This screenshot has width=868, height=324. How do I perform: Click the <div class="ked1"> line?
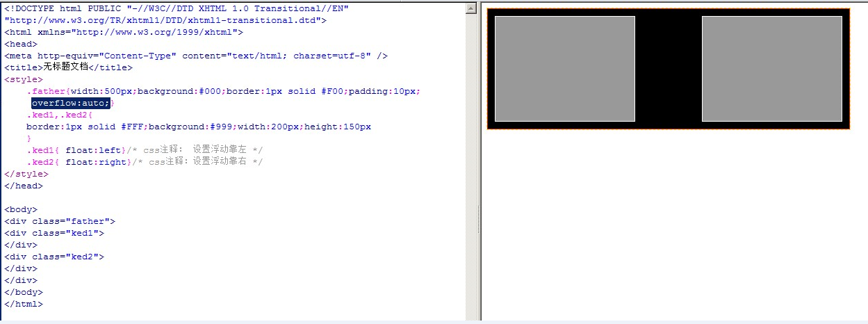54,233
